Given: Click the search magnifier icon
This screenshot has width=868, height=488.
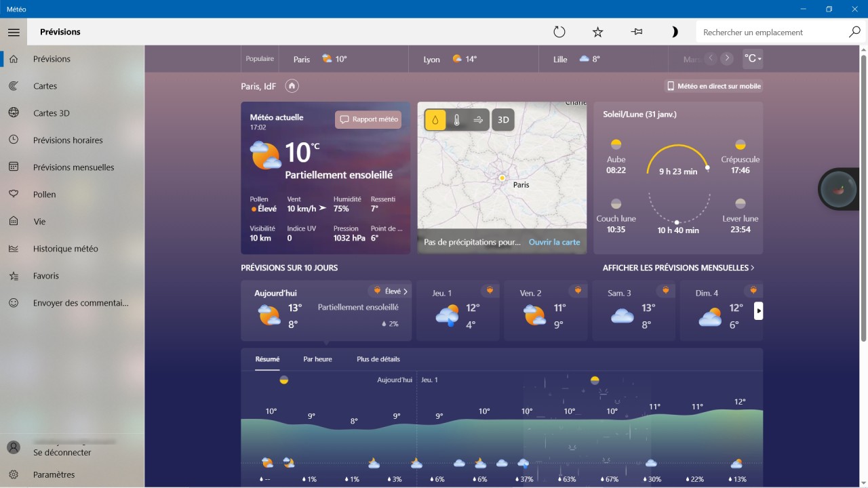Looking at the screenshot, I should (854, 32).
